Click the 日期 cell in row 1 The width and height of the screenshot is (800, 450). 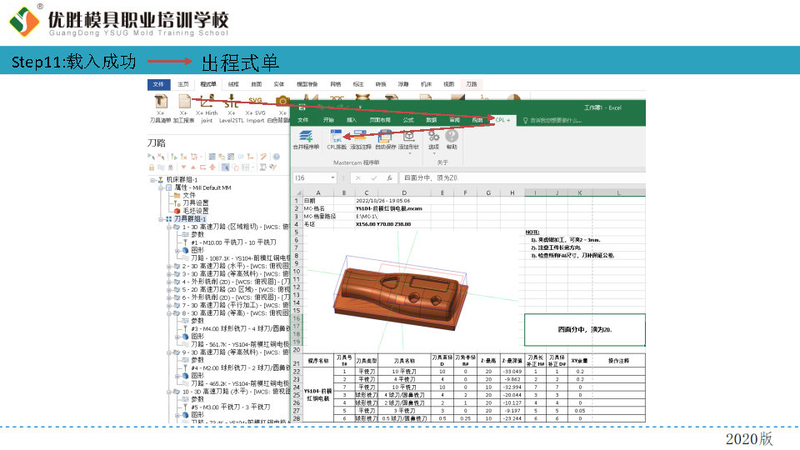[x=318, y=201]
